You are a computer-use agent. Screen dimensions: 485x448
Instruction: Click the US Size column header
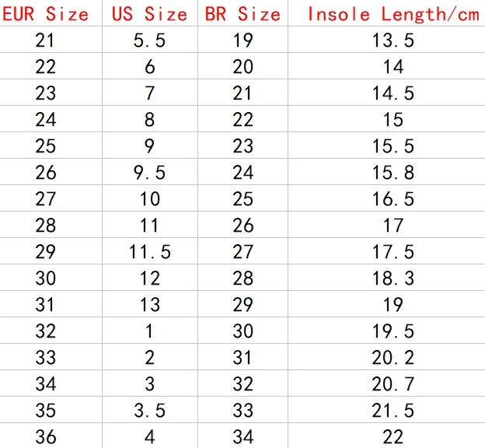149,14
